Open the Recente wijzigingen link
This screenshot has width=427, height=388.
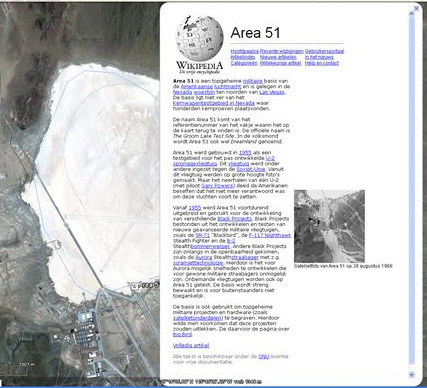click(x=282, y=51)
